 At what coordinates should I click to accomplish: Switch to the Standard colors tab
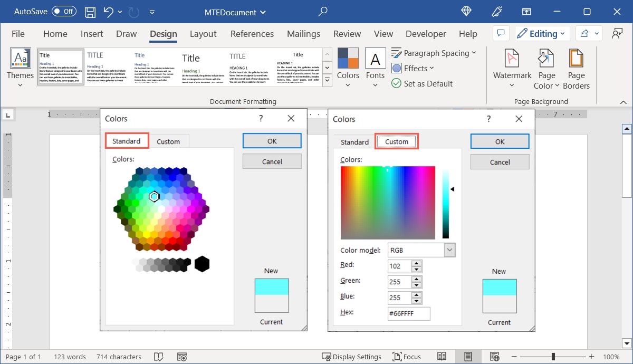(127, 140)
